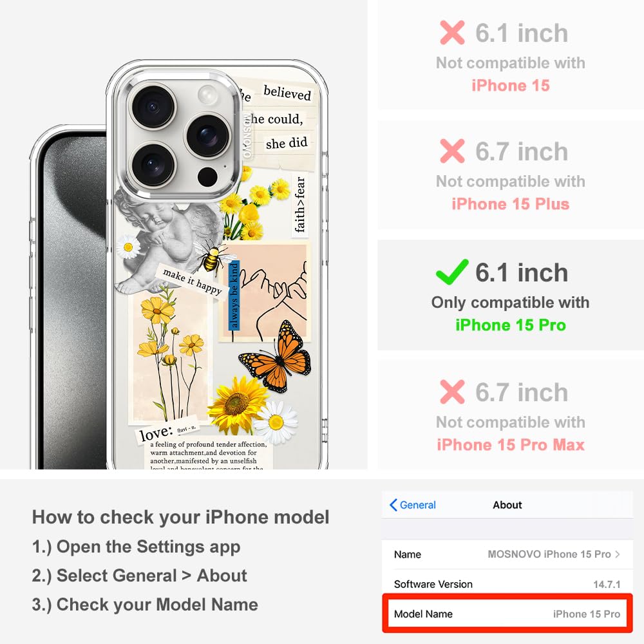Viewport: 644px width, 644px height.
Task: Select the Software Version row
Action: click(x=507, y=584)
